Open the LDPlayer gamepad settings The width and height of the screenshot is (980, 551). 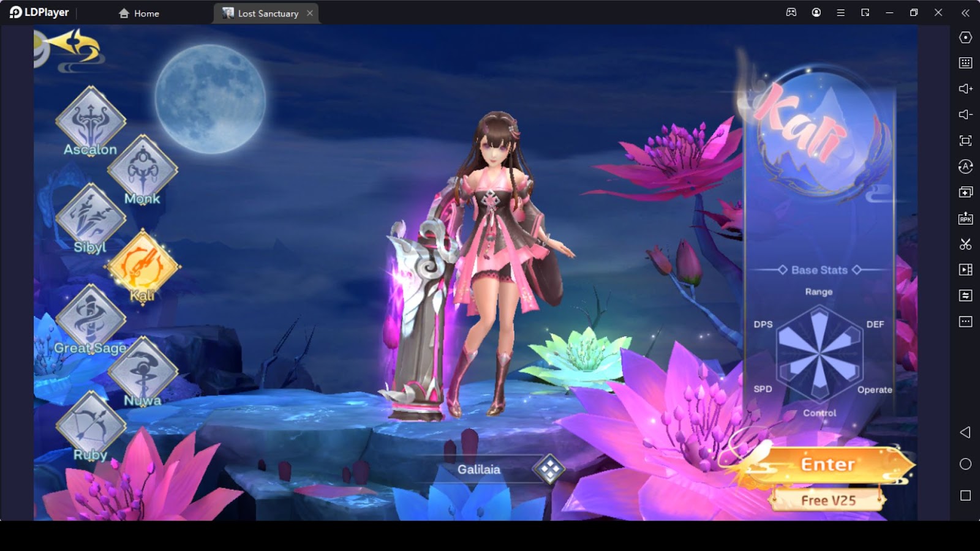point(791,12)
